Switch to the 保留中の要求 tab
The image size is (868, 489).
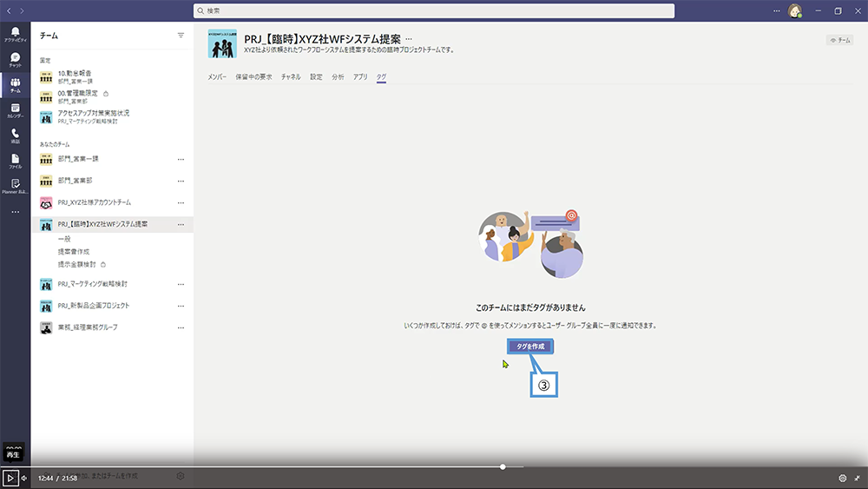[x=253, y=77]
